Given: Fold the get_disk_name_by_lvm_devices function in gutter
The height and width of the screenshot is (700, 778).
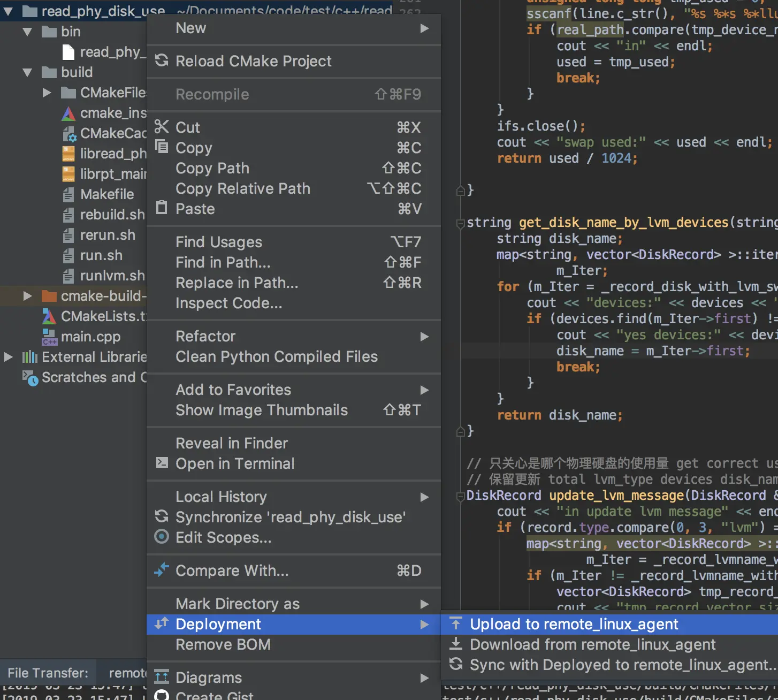Looking at the screenshot, I should coord(460,223).
